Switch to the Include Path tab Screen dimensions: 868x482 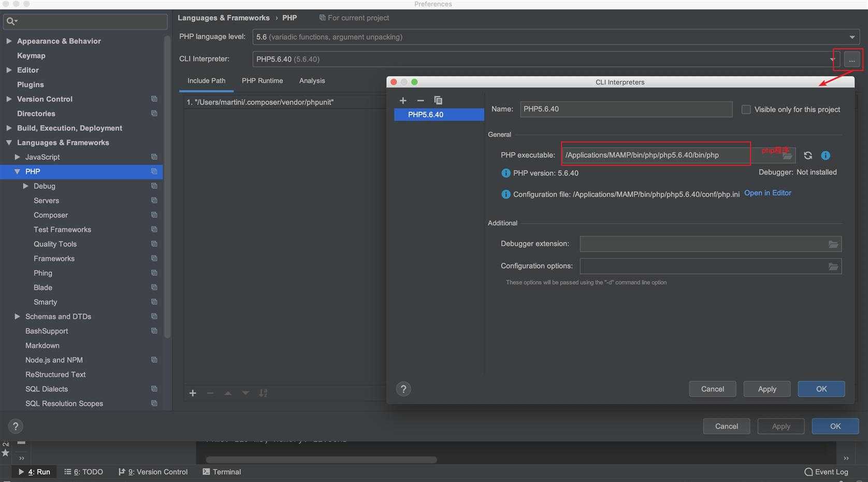(206, 81)
